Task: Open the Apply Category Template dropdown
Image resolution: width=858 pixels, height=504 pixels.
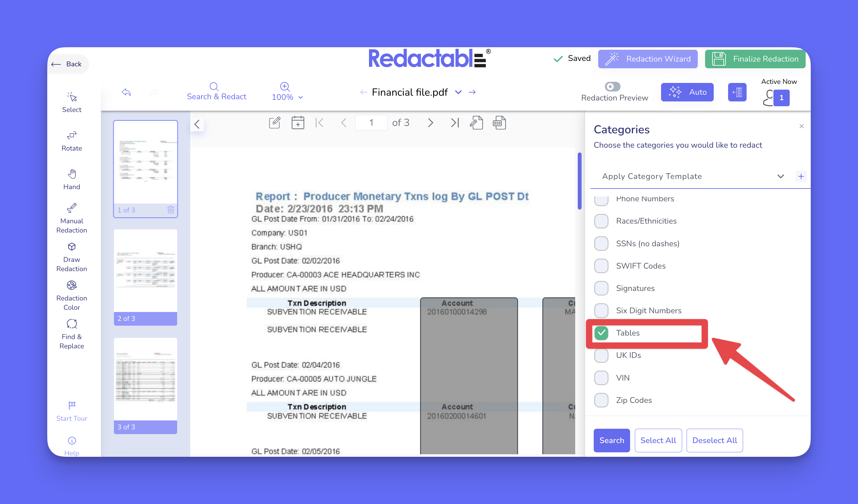Action: tap(691, 176)
